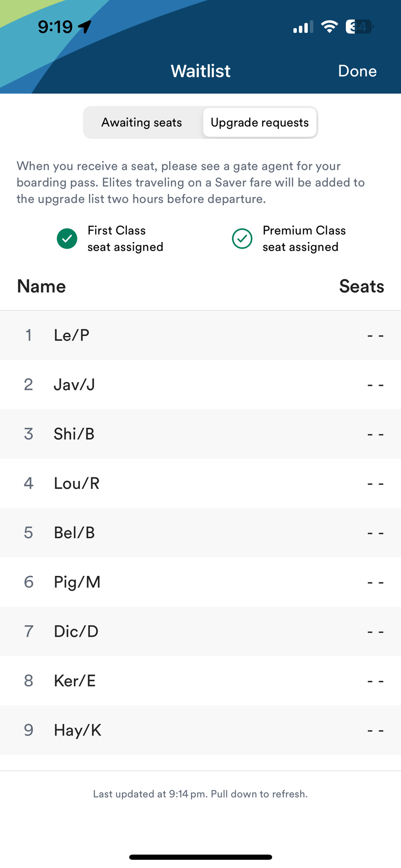This screenshot has width=401, height=868.
Task: Tap the Wi-Fi icon in status bar
Action: [x=329, y=27]
